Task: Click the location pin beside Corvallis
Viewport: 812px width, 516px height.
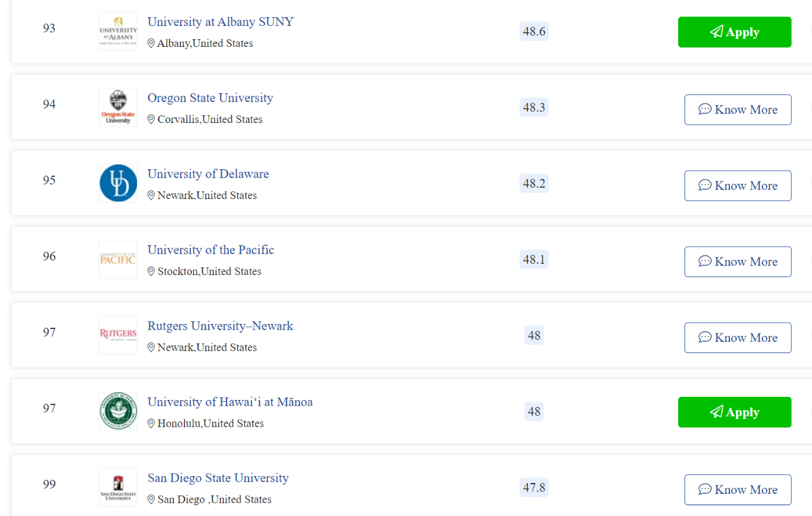Action: click(151, 119)
